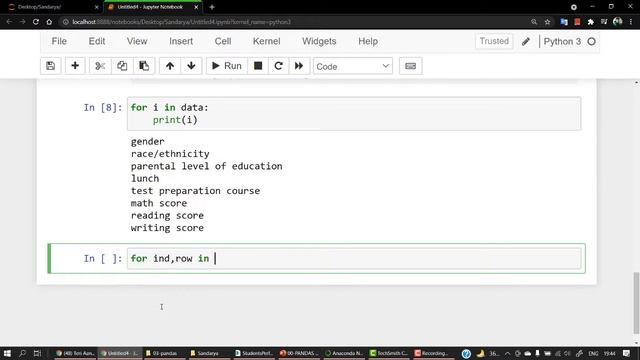Go back in browser history
The image size is (640, 360).
click(9, 22)
